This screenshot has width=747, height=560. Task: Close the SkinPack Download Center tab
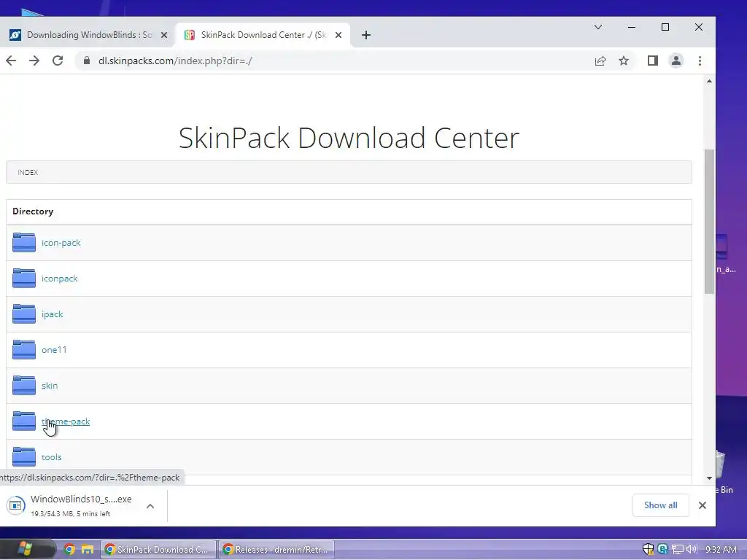(x=338, y=35)
